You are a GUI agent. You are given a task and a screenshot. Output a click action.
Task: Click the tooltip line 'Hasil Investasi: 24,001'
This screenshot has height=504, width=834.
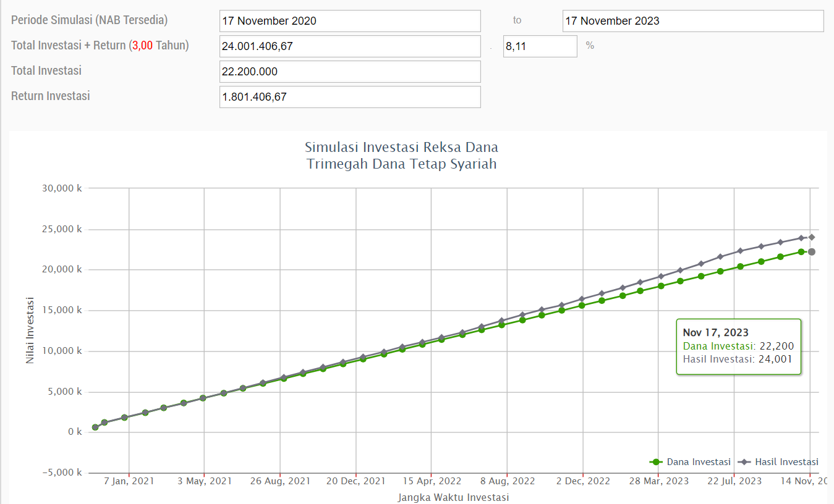(738, 359)
